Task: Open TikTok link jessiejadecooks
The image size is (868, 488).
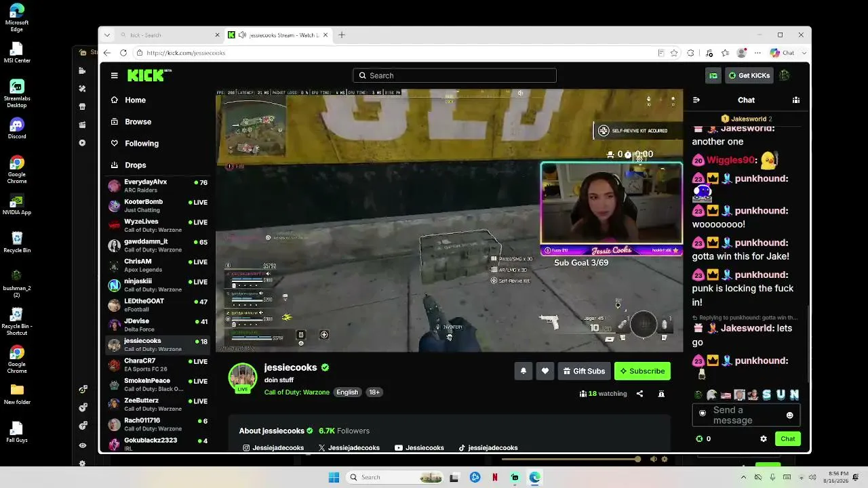Action: tap(488, 448)
